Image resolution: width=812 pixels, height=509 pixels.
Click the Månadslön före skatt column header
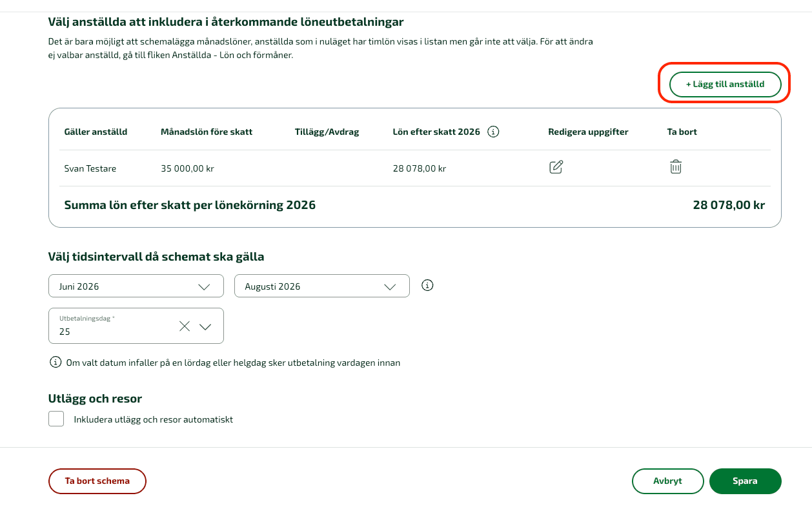(207, 132)
